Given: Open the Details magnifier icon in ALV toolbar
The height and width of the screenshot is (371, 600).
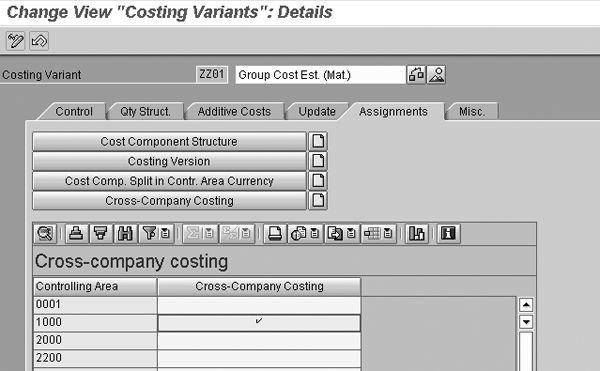Looking at the screenshot, I should 45,234.
